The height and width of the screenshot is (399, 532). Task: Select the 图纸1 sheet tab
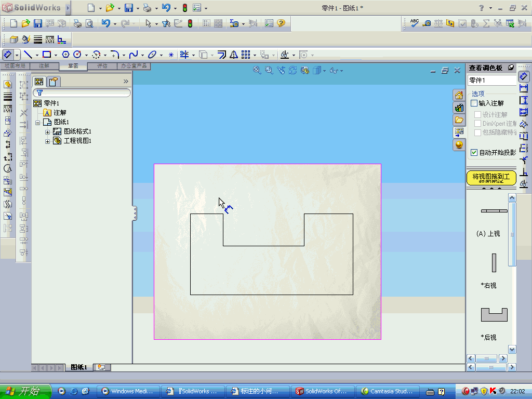click(x=79, y=367)
